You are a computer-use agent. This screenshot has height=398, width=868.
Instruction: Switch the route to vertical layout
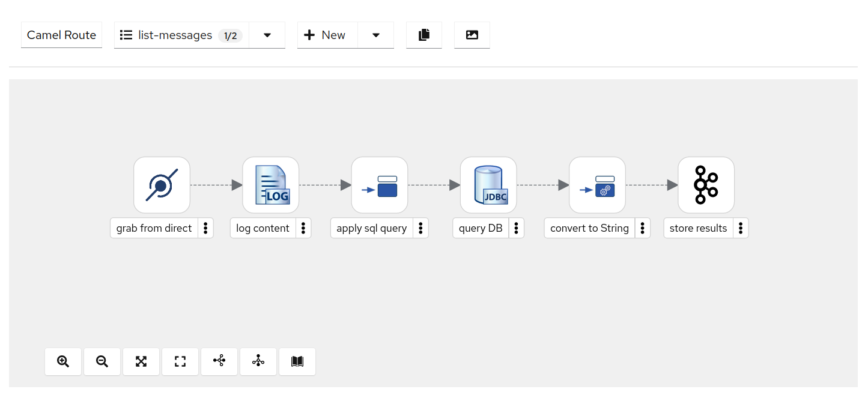(x=258, y=361)
